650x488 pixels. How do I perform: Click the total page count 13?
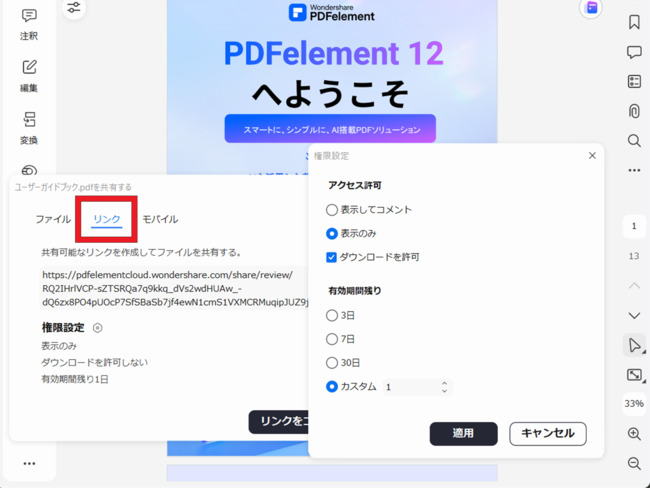(634, 256)
